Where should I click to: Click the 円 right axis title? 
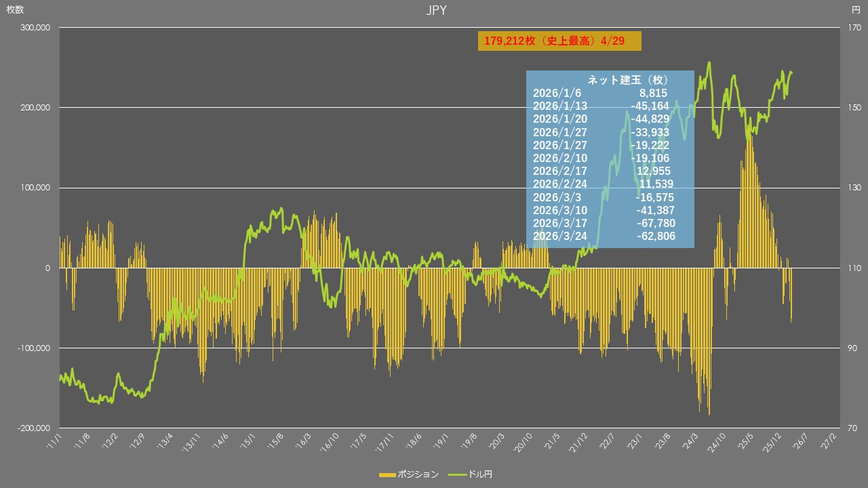[855, 10]
